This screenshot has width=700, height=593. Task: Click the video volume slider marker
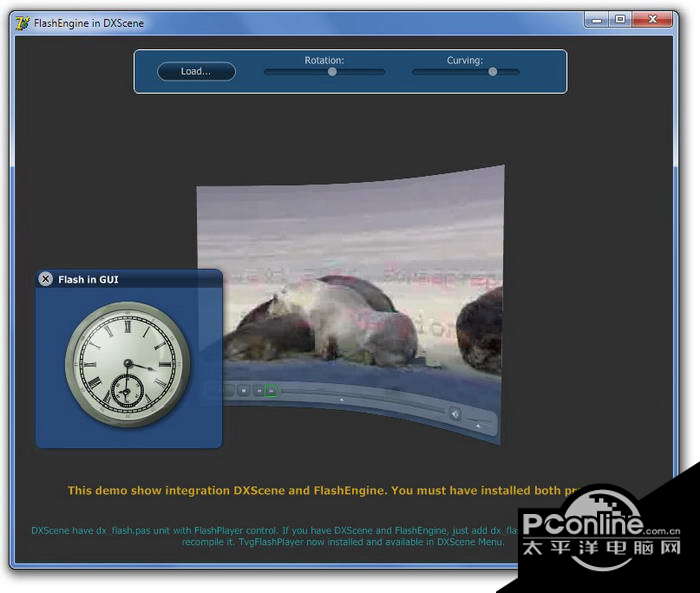[x=478, y=426]
